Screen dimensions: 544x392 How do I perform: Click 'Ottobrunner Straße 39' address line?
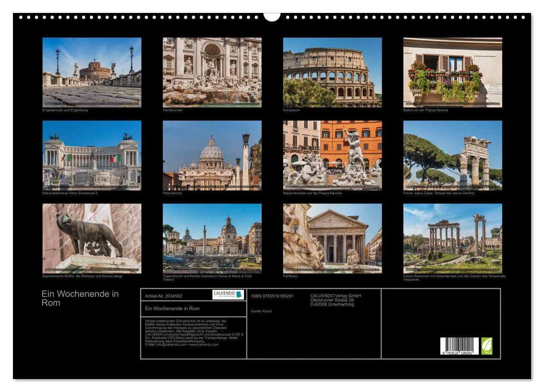coord(332,300)
